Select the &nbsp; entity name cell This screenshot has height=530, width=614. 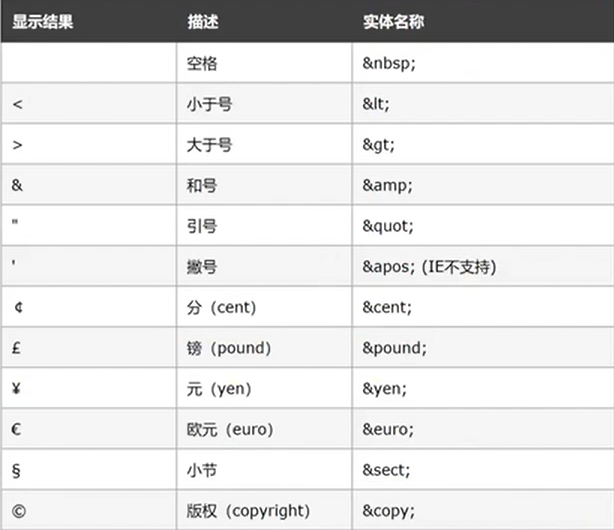(391, 64)
